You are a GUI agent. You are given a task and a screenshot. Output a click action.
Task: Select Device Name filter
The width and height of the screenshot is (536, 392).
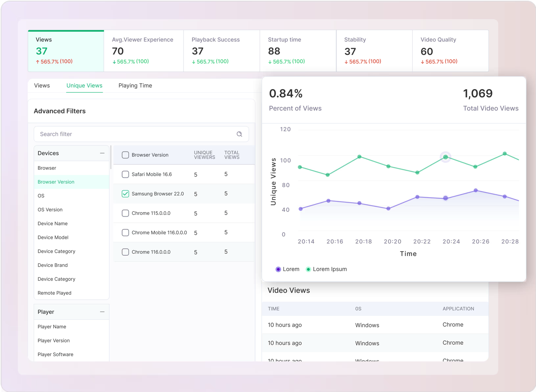tap(52, 223)
